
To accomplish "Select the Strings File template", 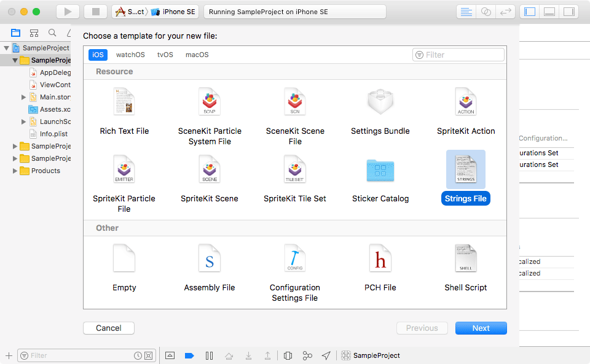I will coord(466,178).
